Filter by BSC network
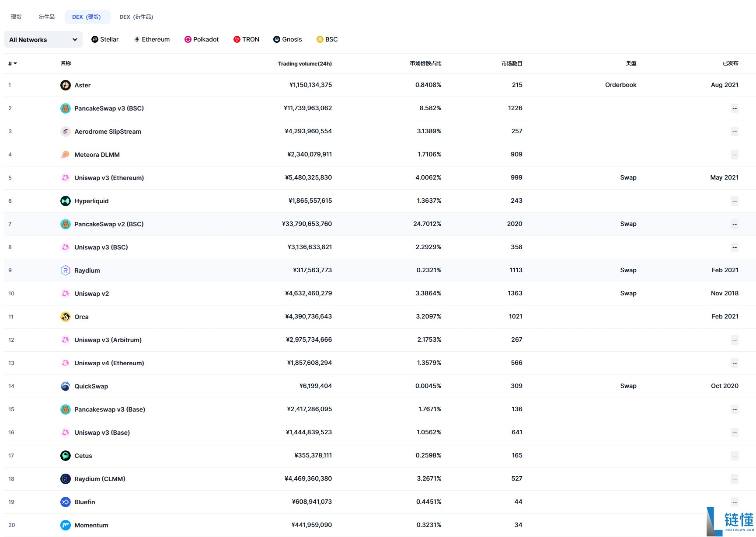 (327, 39)
